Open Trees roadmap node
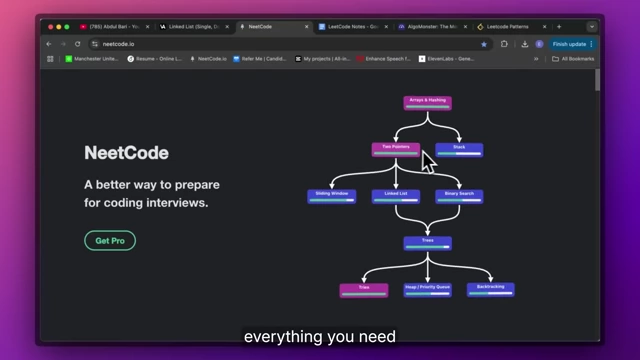 click(427, 243)
